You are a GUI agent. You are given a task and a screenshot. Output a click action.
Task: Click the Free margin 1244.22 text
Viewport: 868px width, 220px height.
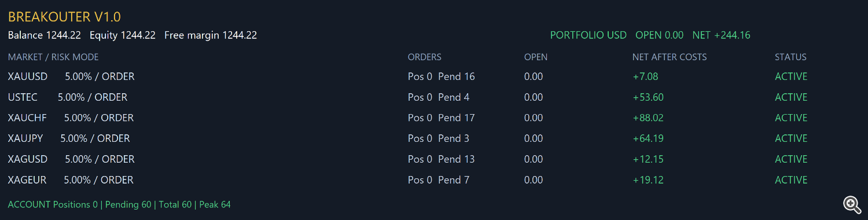[x=211, y=35]
